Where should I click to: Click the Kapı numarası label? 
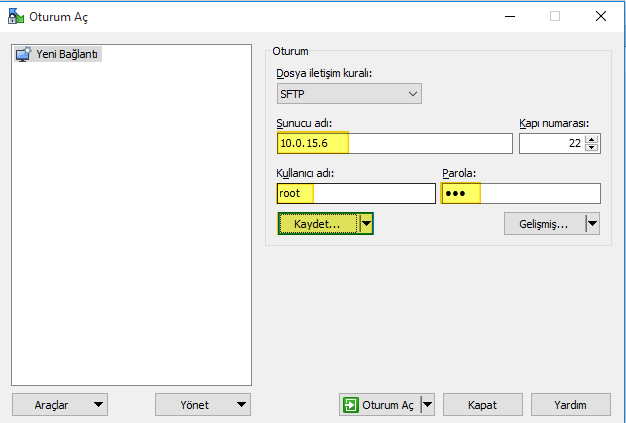tap(554, 123)
